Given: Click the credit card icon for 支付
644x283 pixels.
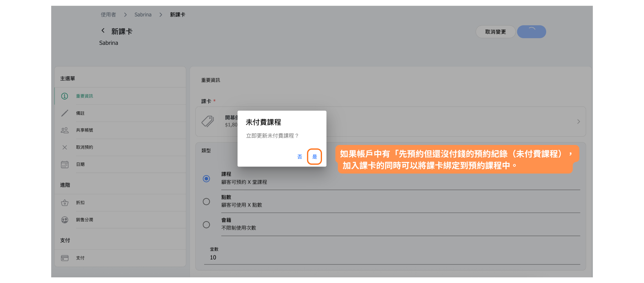Looking at the screenshot, I should pos(64,258).
